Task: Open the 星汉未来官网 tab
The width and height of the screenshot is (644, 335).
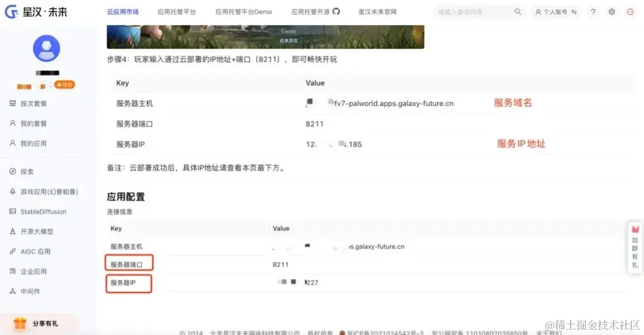Action: pos(377,12)
